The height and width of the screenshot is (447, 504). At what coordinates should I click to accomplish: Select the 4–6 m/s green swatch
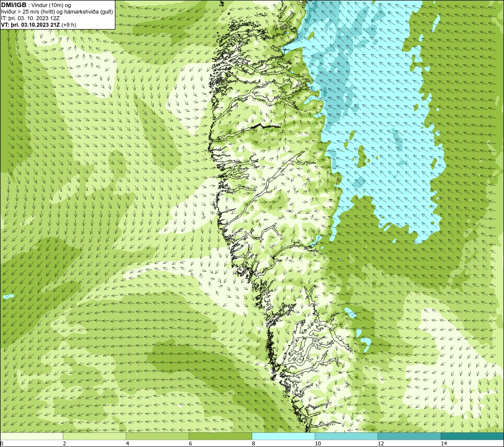pyautogui.click(x=157, y=436)
